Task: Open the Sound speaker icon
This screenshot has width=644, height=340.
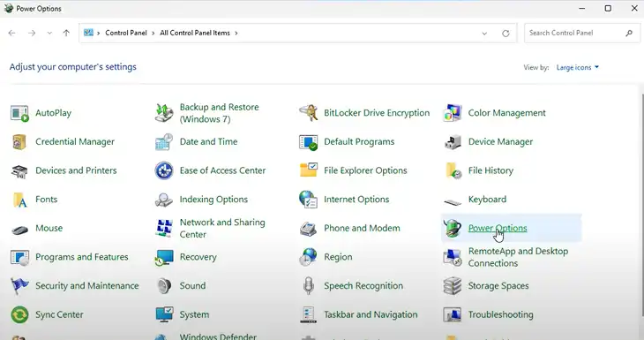Action: coord(164,286)
